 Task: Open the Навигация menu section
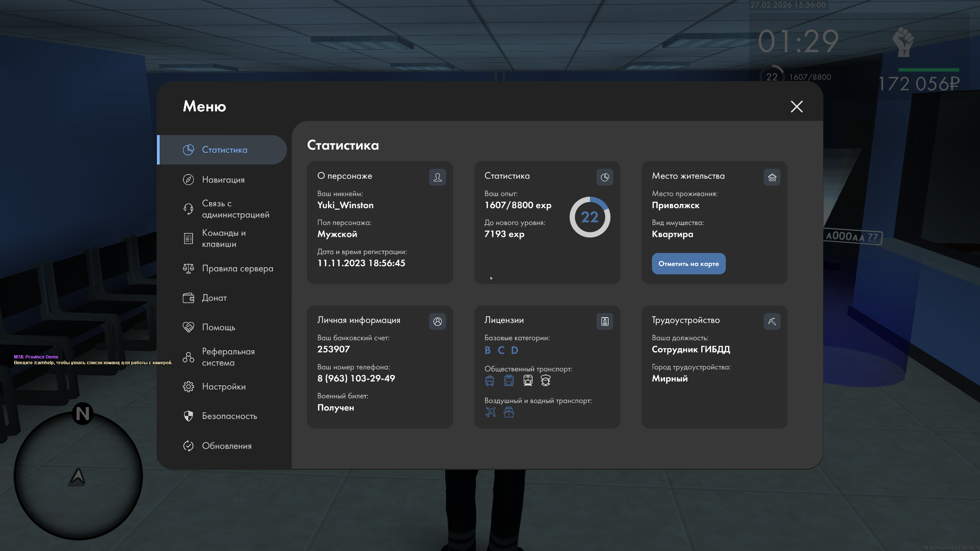[223, 179]
